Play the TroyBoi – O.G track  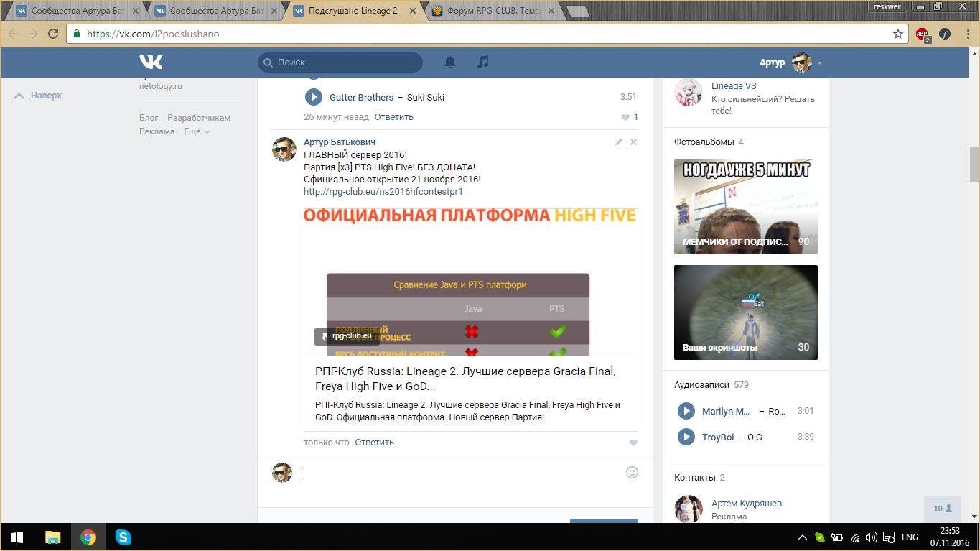(x=686, y=437)
